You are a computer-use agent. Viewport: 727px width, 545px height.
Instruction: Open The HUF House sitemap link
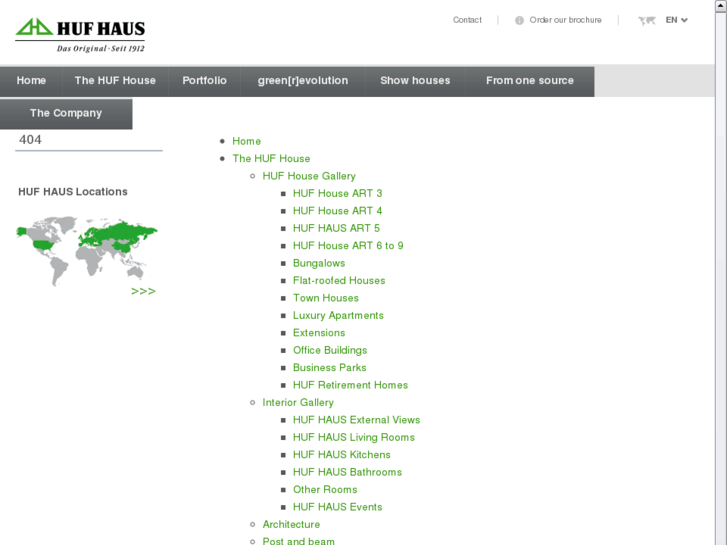[x=271, y=159]
